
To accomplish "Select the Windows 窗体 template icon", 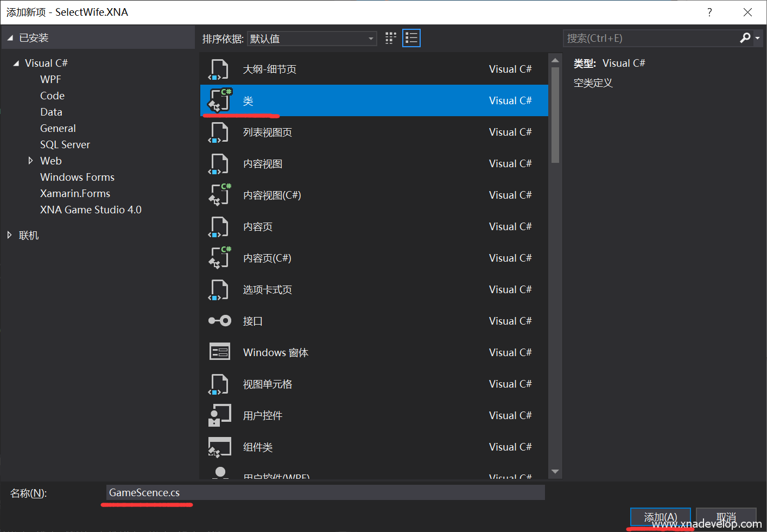I will pos(219,352).
